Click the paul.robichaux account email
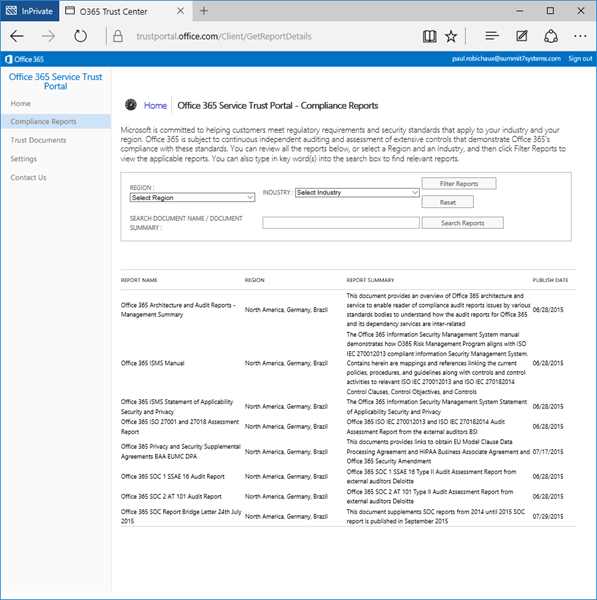 point(506,59)
